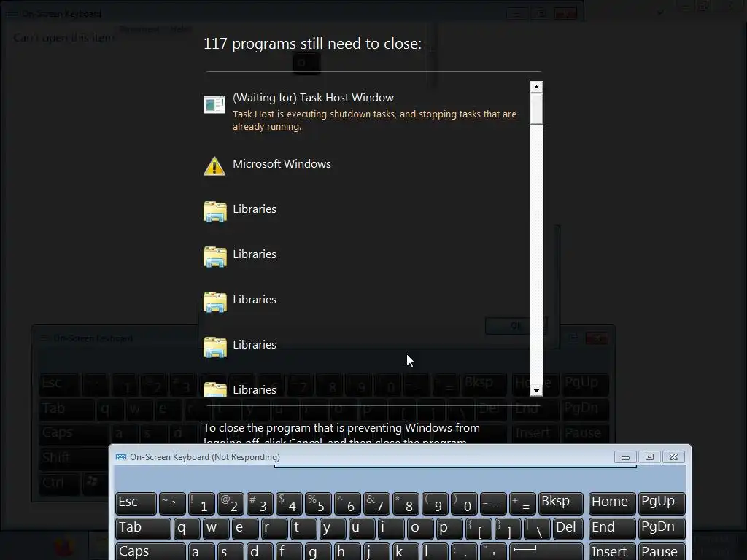Tap the q key on the front keyboard

click(x=187, y=529)
